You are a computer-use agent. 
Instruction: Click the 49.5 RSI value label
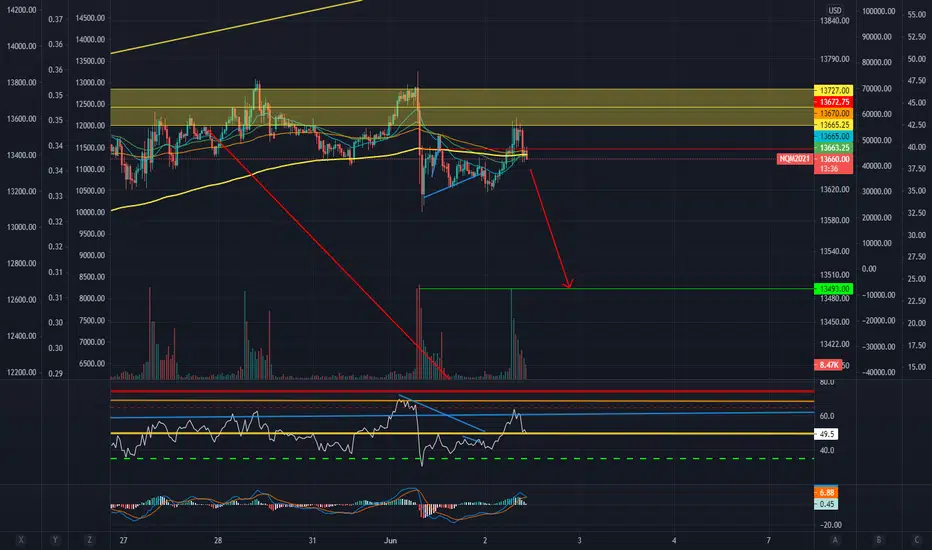coord(826,434)
